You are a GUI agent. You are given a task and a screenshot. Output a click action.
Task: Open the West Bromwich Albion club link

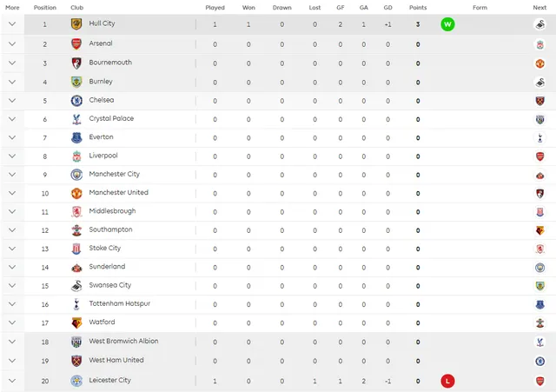point(123,341)
